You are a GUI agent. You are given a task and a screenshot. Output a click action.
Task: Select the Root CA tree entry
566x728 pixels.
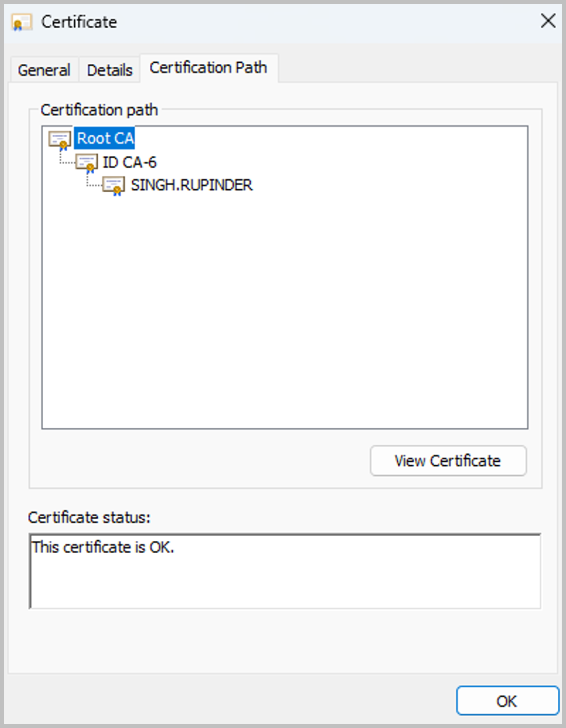(105, 138)
